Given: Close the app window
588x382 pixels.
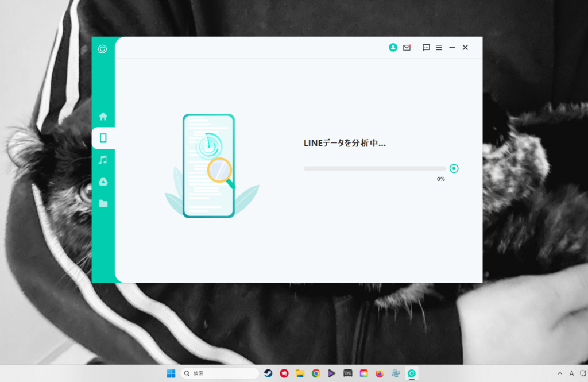Looking at the screenshot, I should coord(465,48).
